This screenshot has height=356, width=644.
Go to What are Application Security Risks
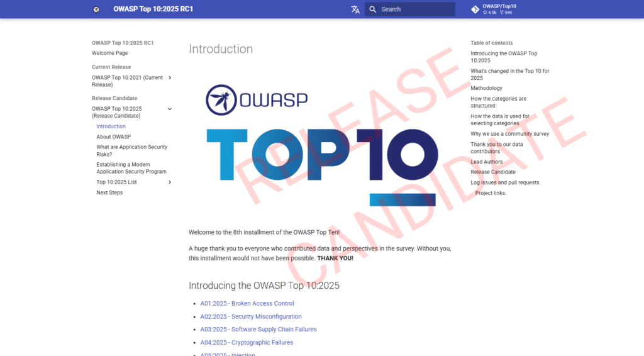[x=131, y=150]
